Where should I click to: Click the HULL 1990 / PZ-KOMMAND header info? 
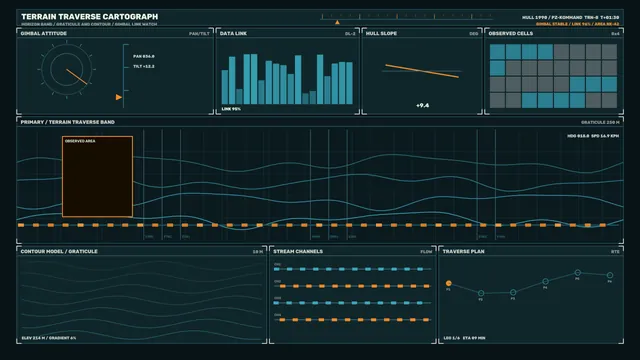570,18
